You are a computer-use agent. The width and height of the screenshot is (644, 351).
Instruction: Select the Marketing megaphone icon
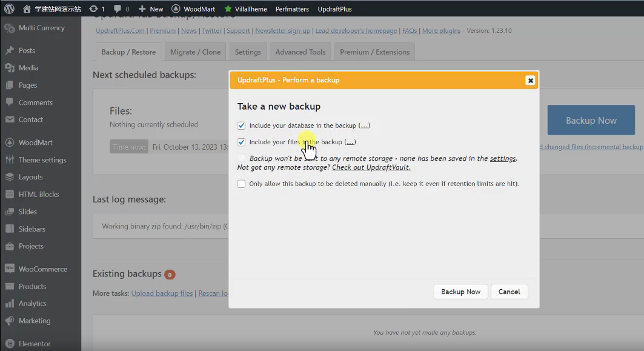tap(10, 321)
